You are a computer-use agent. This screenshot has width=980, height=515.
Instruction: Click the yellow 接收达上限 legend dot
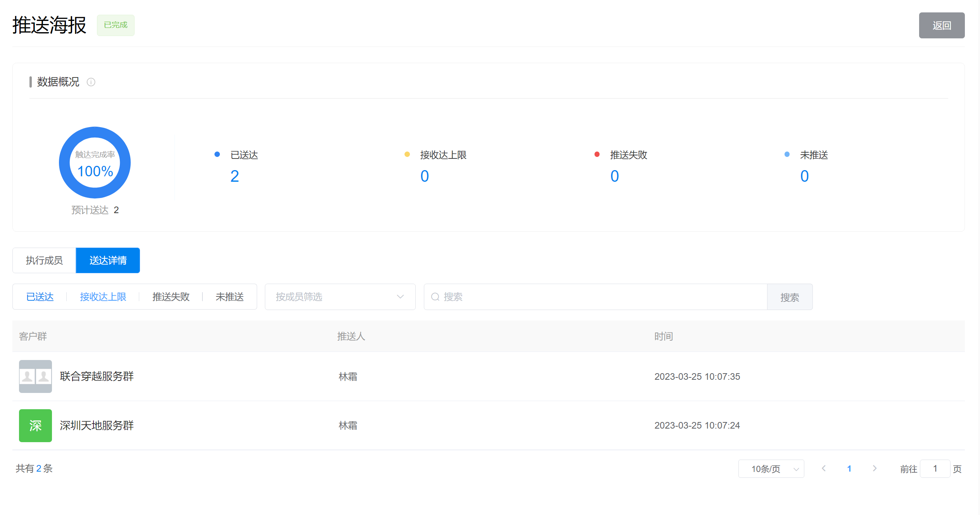point(407,154)
